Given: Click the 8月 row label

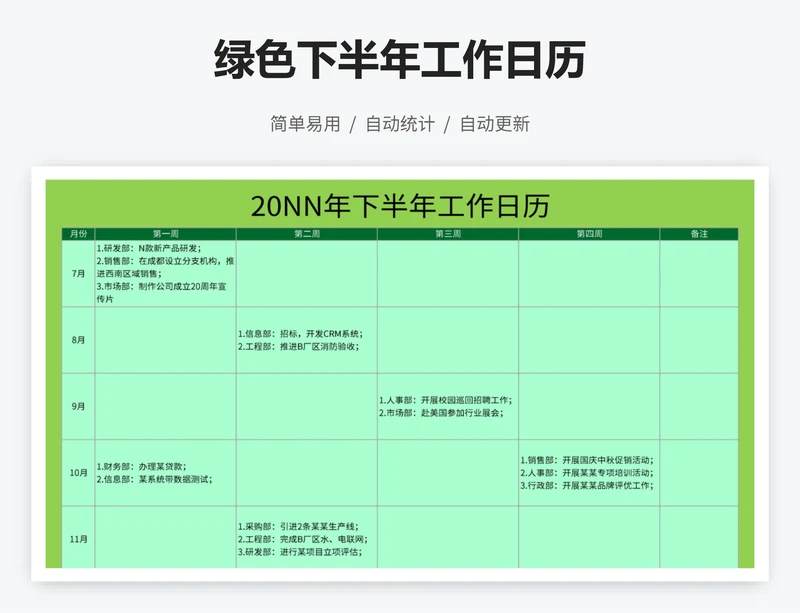Looking at the screenshot, I should click(79, 340).
